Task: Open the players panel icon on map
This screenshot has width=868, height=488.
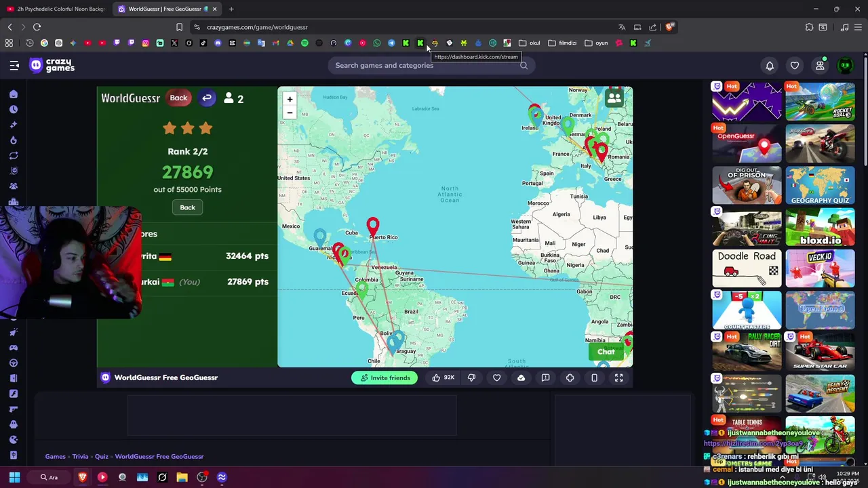Action: pos(614,98)
